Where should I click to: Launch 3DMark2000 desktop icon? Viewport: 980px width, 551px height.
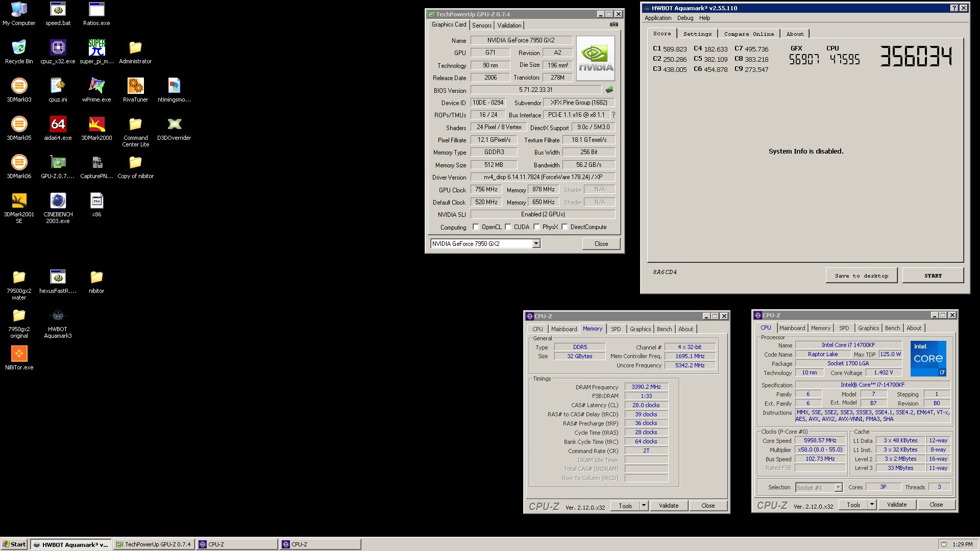point(96,129)
